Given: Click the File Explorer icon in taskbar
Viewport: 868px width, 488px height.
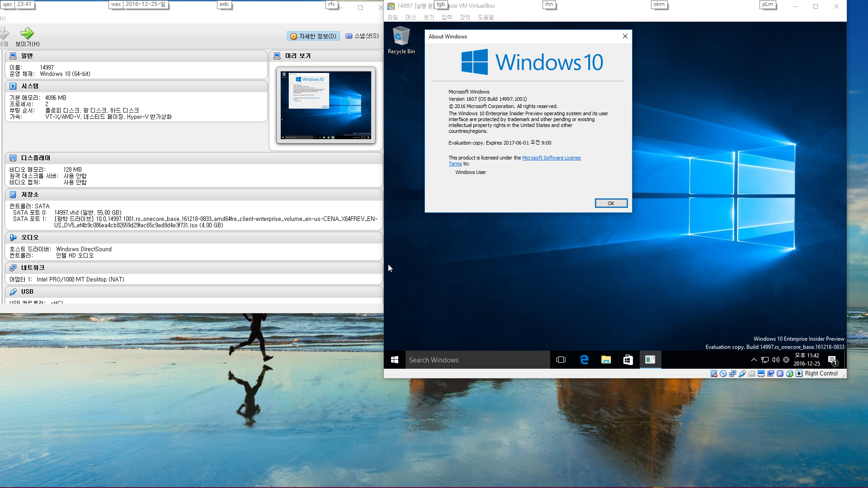Looking at the screenshot, I should 606,359.
